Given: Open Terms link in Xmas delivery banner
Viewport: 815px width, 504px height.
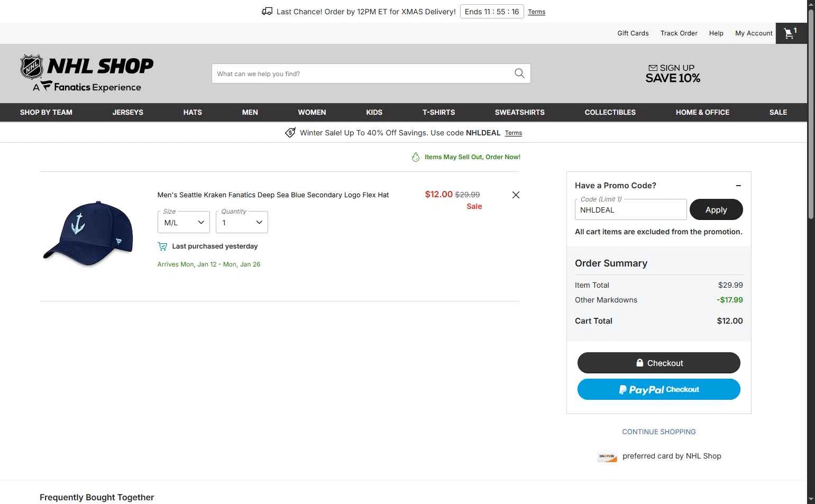Looking at the screenshot, I should click(536, 12).
